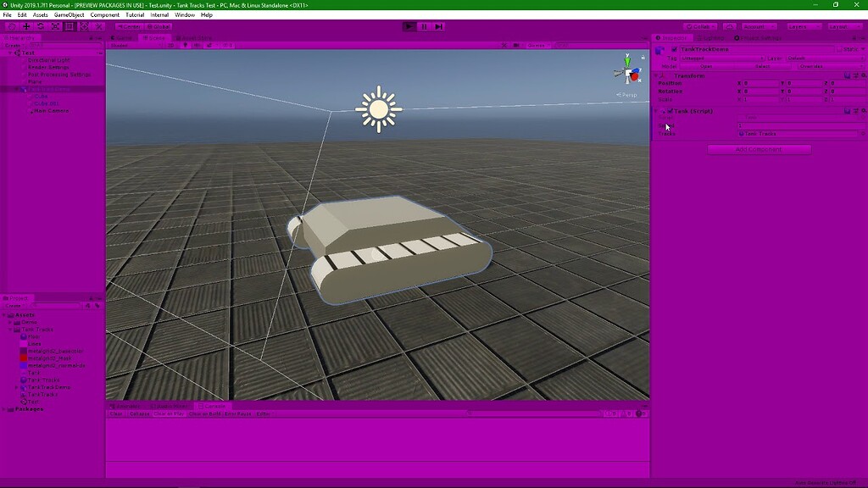
Task: Select the Rotate tool
Action: pos(41,26)
